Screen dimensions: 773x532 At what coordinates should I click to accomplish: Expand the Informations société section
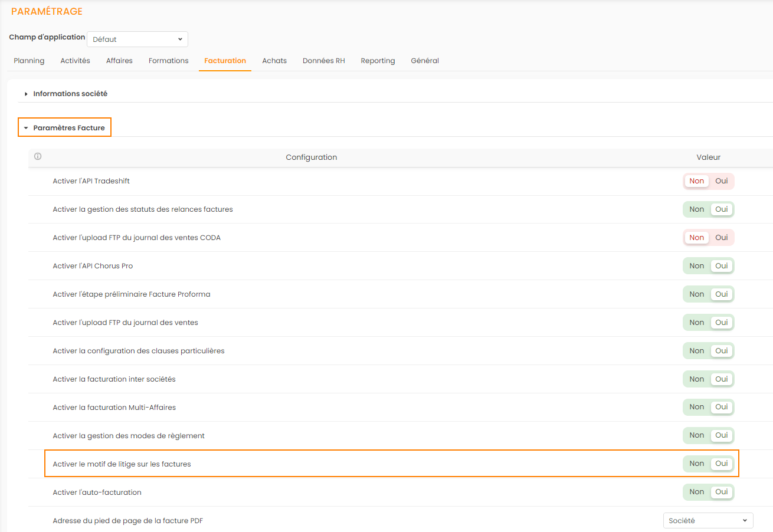[x=70, y=94]
